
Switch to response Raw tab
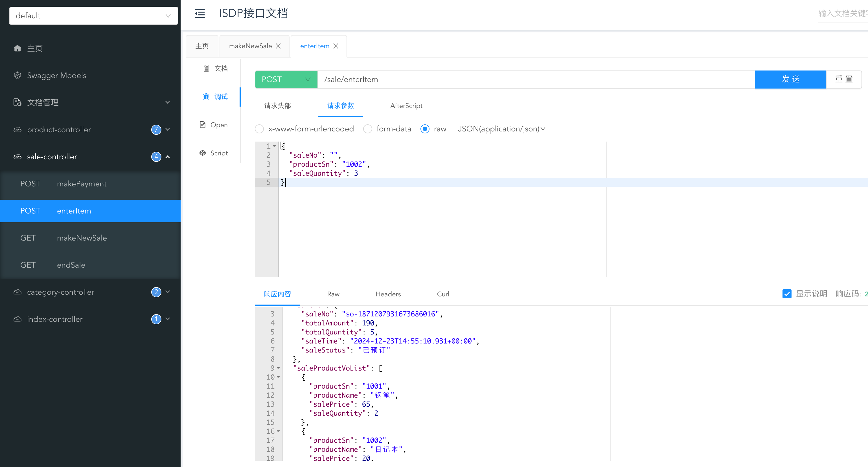coord(333,294)
